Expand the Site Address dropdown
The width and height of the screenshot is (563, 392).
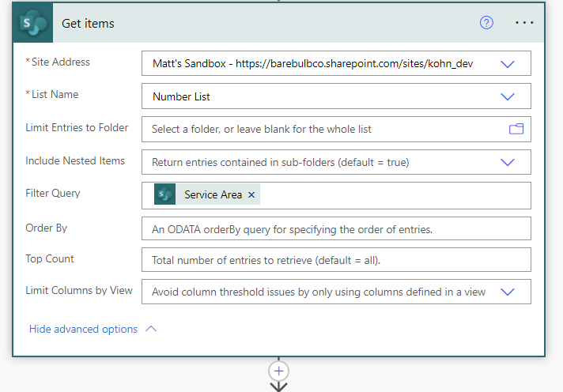tap(508, 64)
